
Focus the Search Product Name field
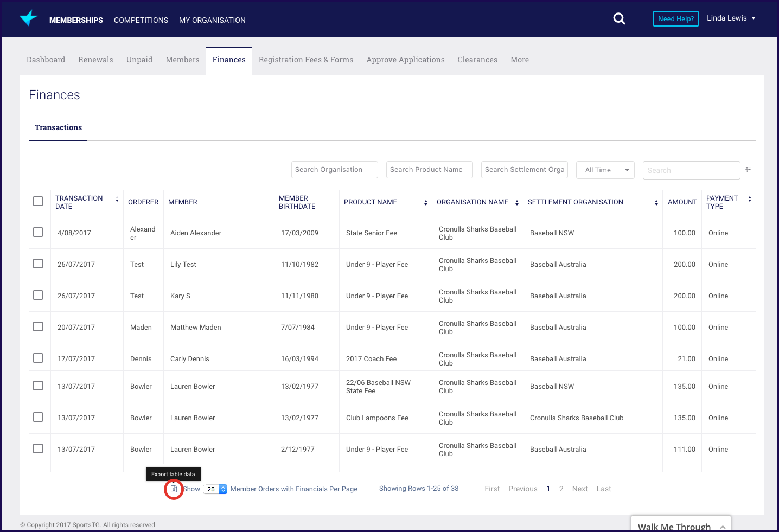pos(430,170)
